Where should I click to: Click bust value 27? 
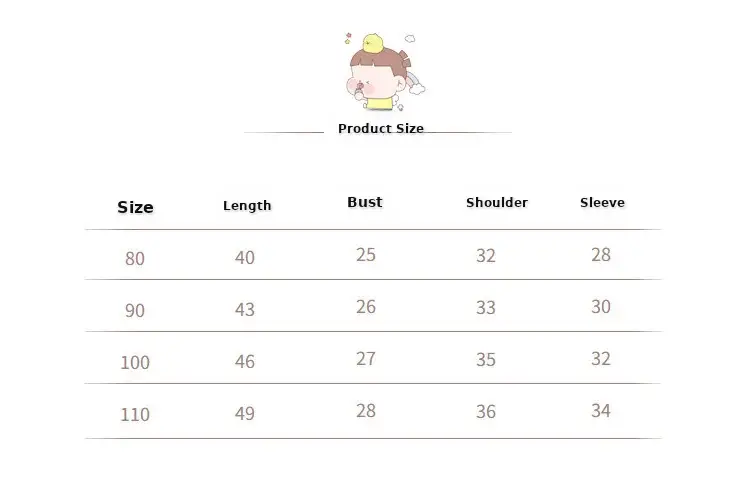(x=365, y=358)
